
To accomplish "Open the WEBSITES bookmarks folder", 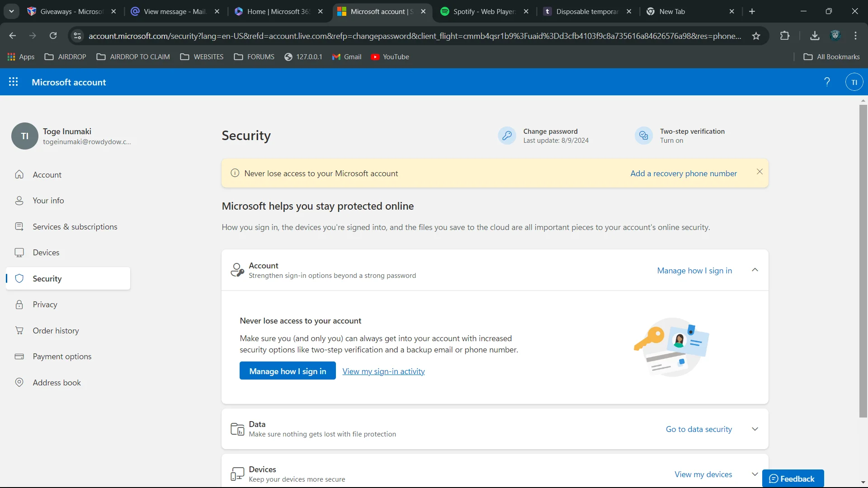I will 202,57.
